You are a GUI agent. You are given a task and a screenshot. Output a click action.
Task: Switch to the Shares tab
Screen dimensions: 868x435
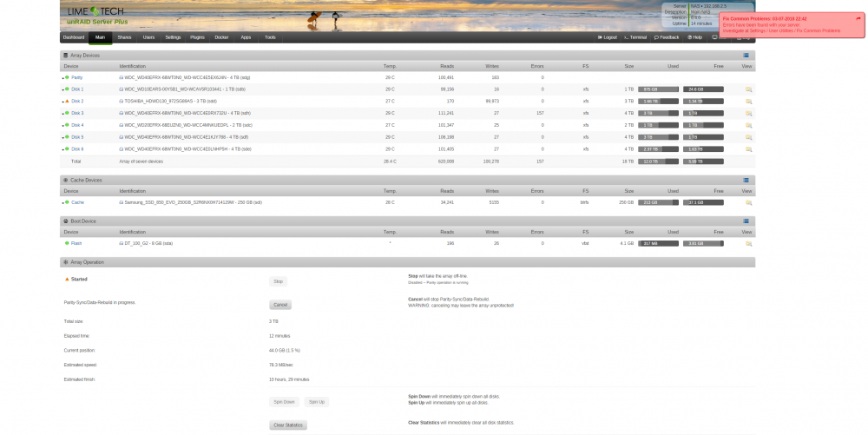coord(124,37)
